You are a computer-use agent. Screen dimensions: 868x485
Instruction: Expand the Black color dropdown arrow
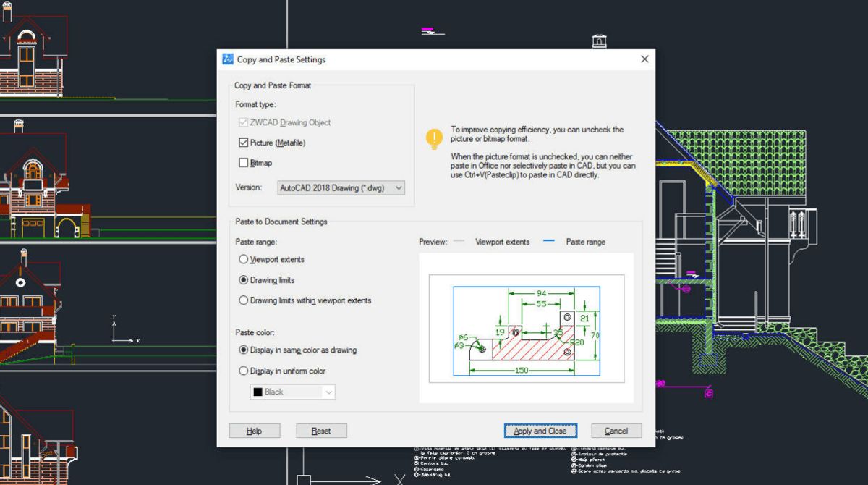pyautogui.click(x=328, y=392)
